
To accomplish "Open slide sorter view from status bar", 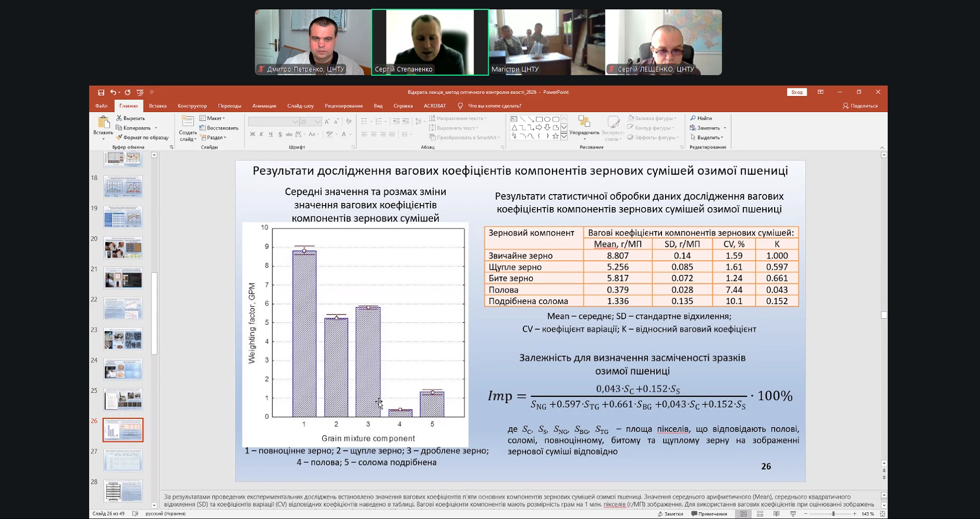I will [760, 514].
